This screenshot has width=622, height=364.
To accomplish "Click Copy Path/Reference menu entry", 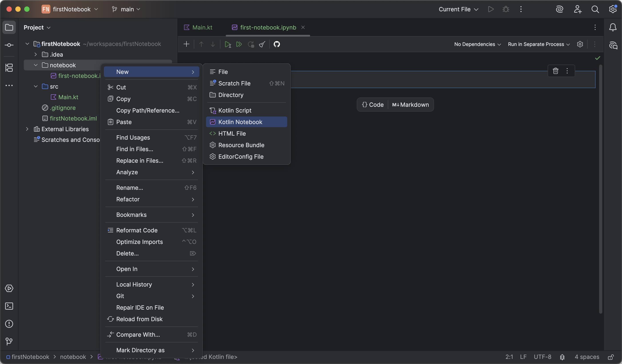I will click(152, 110).
